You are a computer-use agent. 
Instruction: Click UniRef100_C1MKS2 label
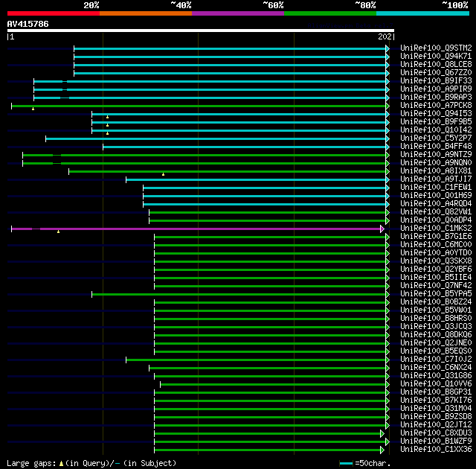tap(436, 229)
